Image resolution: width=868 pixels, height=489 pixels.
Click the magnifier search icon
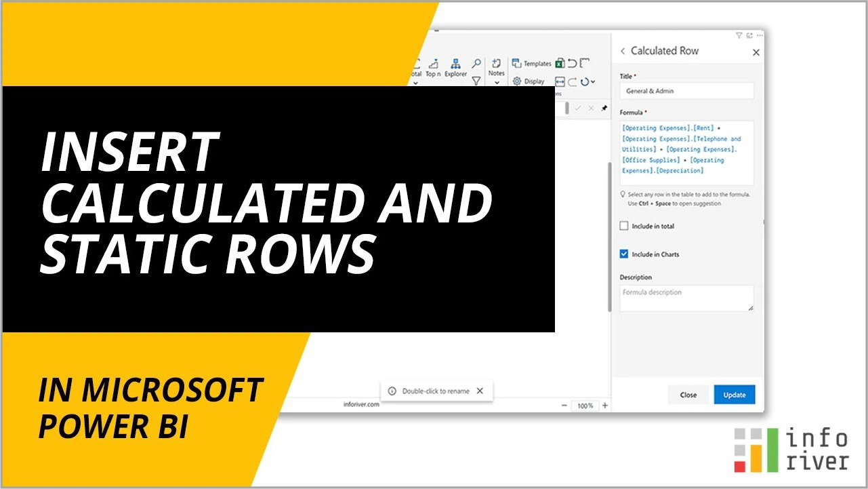click(x=476, y=62)
